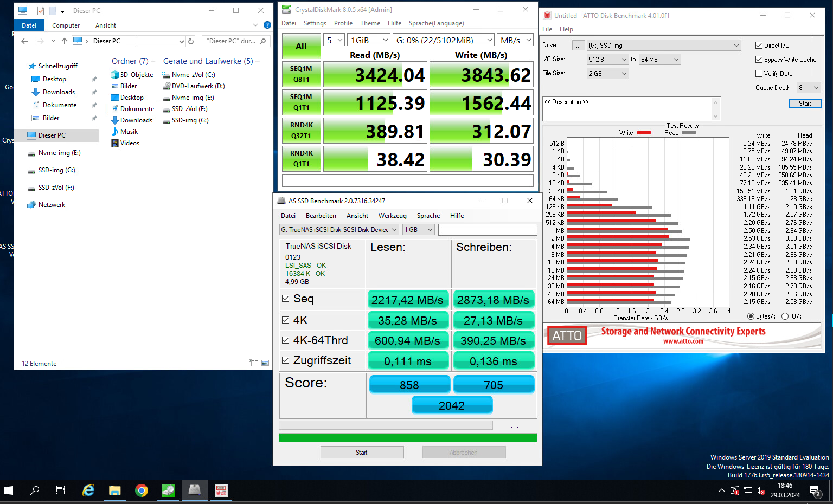The width and height of the screenshot is (833, 504).
Task: Open Nvme-zVol (C:) drive
Action: point(189,75)
